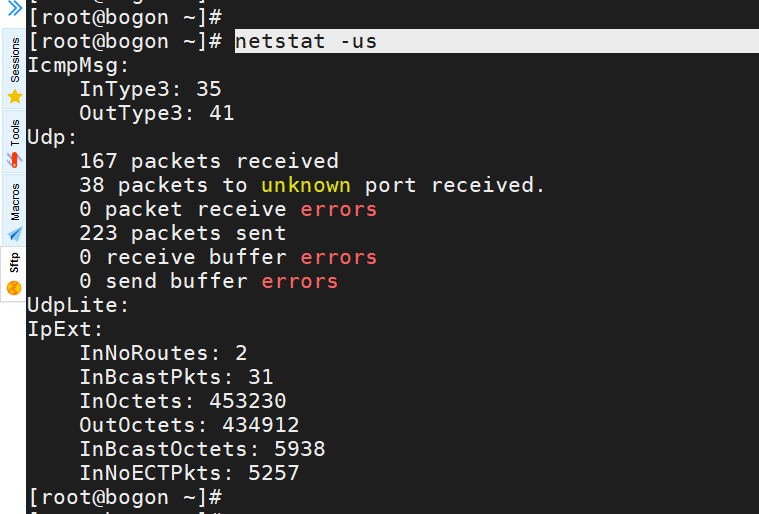Click the orange globe Sftp icon
This screenshot has width=759, height=514.
pyautogui.click(x=15, y=288)
